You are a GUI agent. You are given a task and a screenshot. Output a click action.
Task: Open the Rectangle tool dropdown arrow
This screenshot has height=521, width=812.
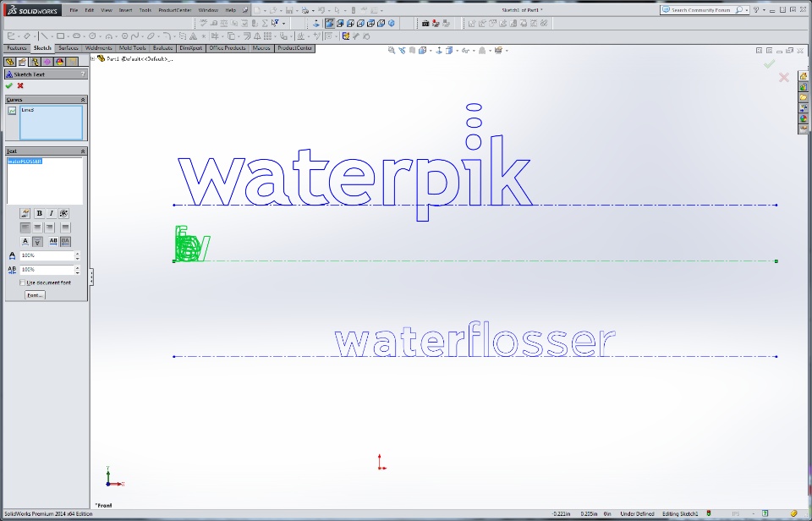tap(69, 36)
